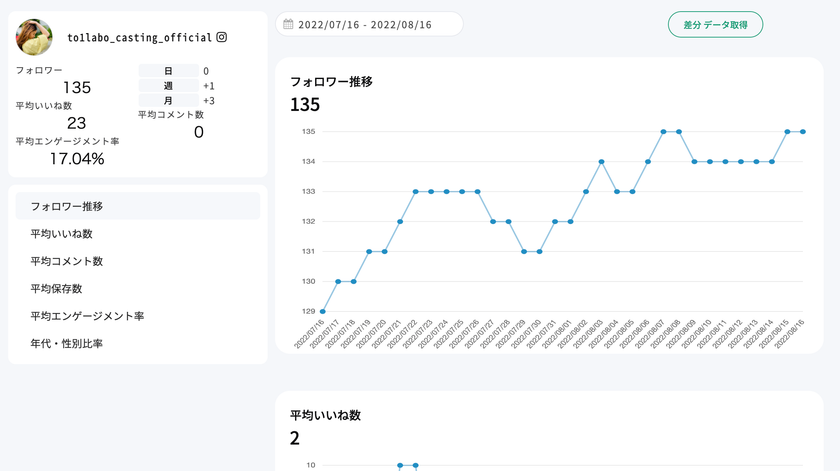
Task: Click the to1labo_casting_official account name
Action: tap(139, 38)
